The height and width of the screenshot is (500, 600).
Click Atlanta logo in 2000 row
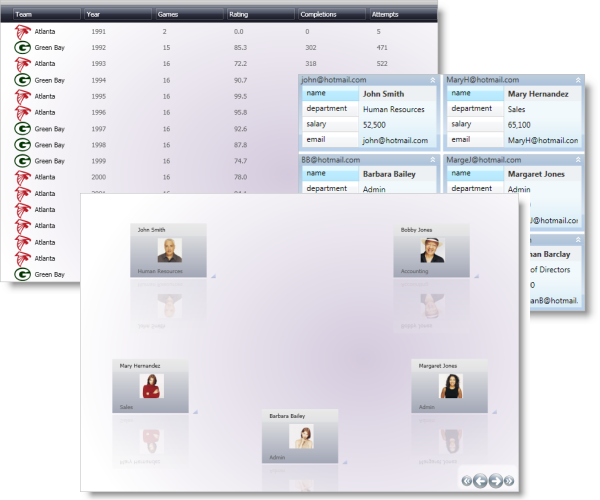[x=22, y=177]
